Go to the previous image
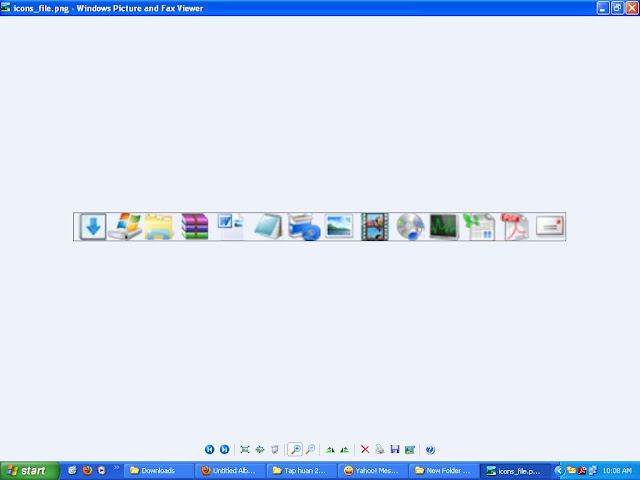Image resolution: width=640 pixels, height=480 pixels. 209,449
